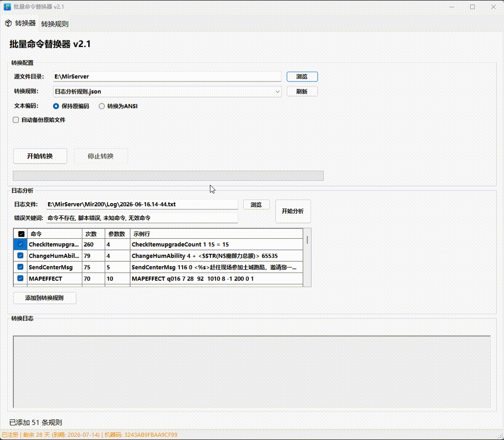This screenshot has width=504, height=440.
Task: Click the 源文件目录 input field
Action: point(167,76)
